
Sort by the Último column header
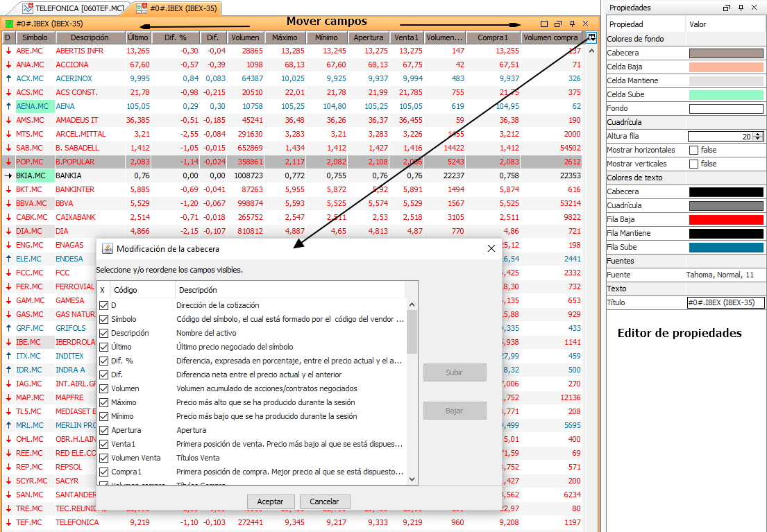tap(138, 37)
